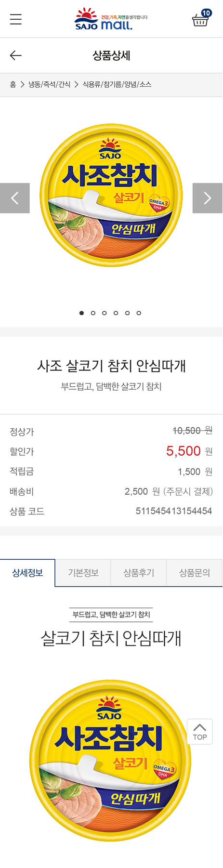
Task: Select the last carousel dot
Action: [x=139, y=313]
